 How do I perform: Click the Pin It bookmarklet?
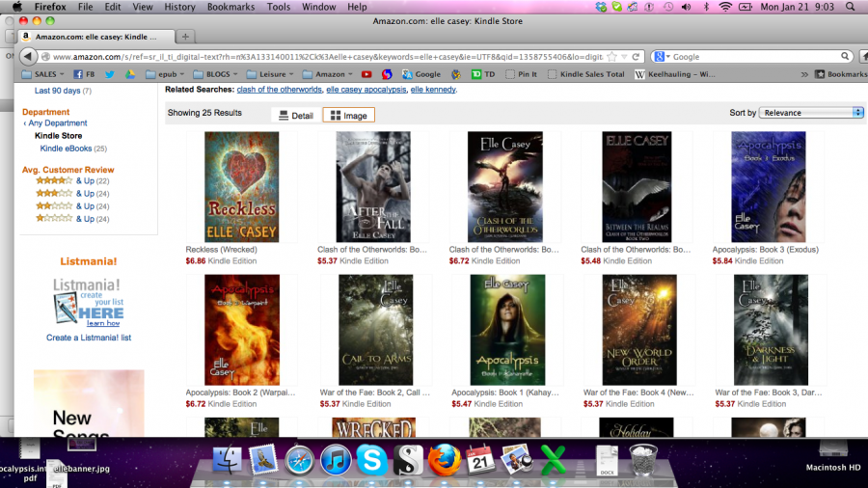[x=521, y=74]
